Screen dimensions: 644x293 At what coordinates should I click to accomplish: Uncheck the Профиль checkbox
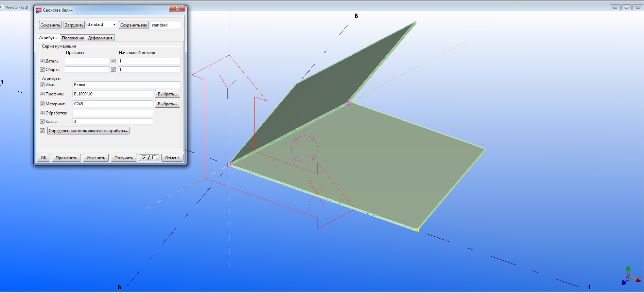point(42,94)
